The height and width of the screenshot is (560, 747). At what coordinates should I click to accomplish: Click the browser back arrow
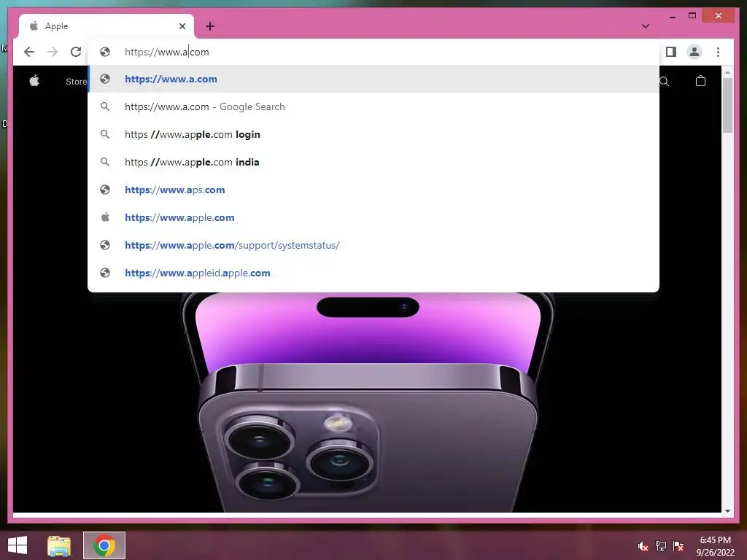[x=29, y=52]
